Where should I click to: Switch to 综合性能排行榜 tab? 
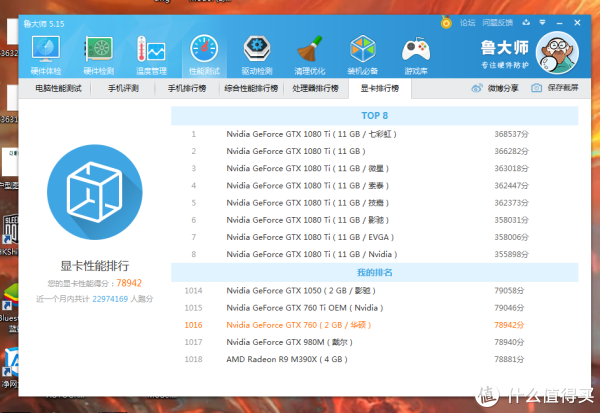tap(251, 88)
